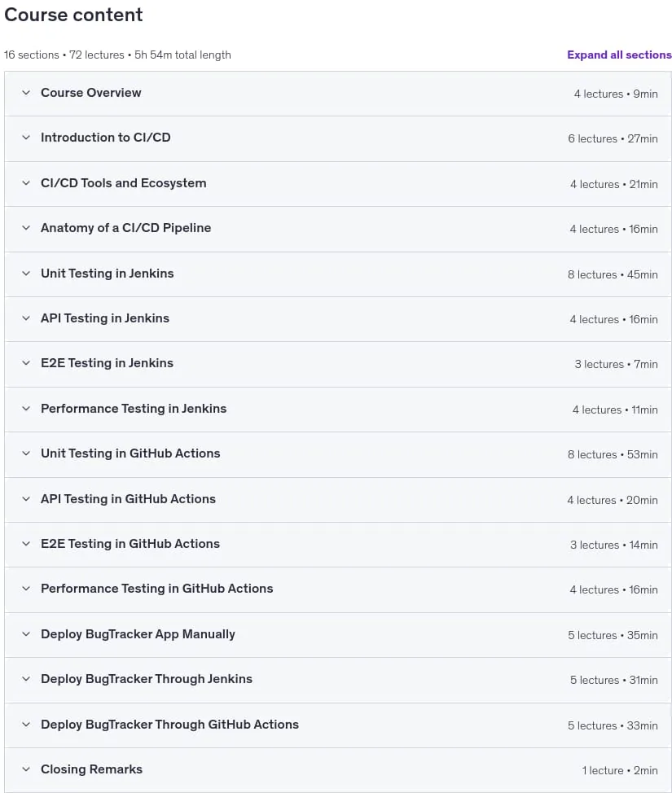This screenshot has height=793, width=672.
Task: Click the API Testing in Jenkins chevron icon
Action: click(26, 318)
